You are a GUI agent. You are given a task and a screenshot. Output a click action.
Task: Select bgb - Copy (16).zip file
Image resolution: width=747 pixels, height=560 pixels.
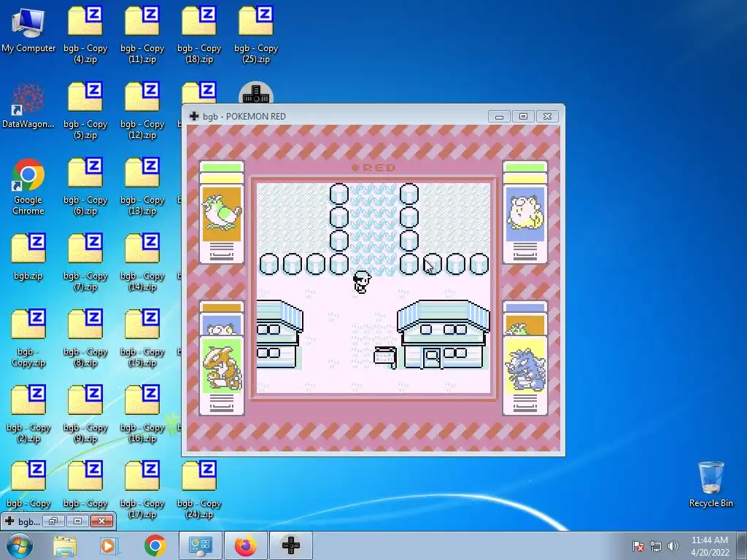click(142, 414)
